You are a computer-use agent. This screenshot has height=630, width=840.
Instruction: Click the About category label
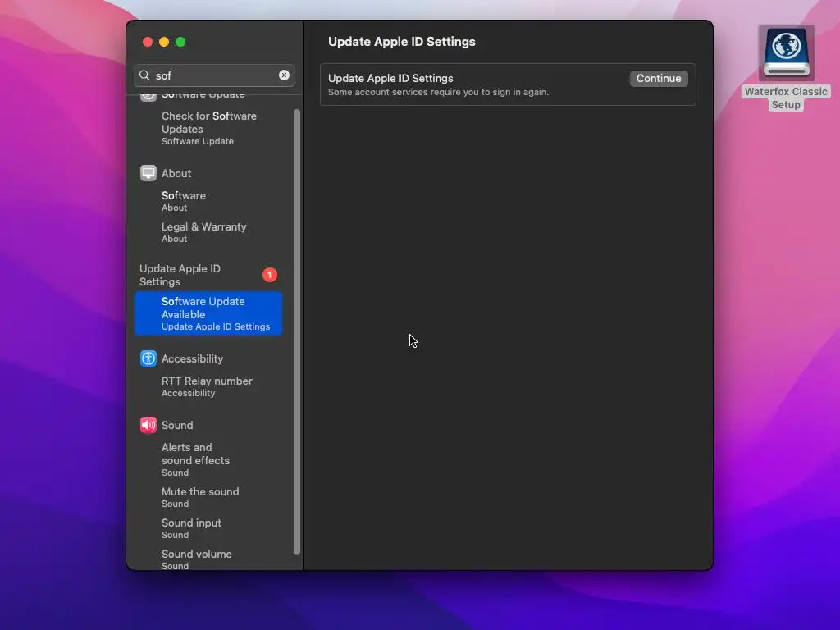coord(176,173)
